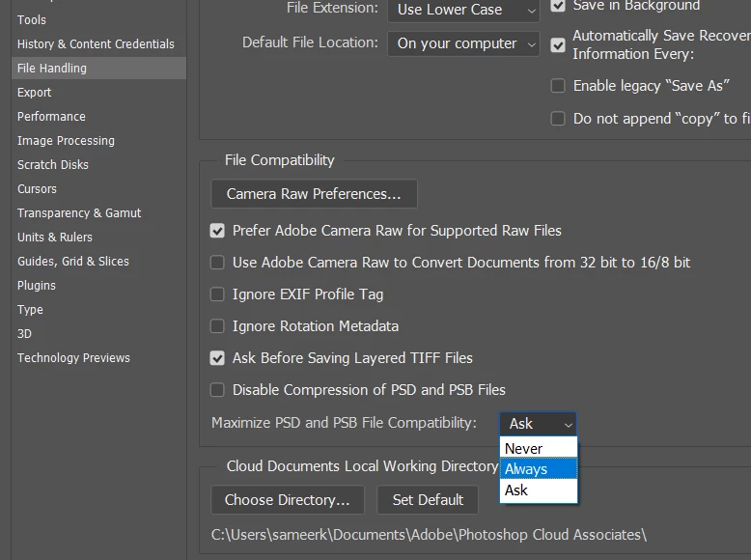This screenshot has width=751, height=560.
Task: Go to Performance preferences
Action: point(51,117)
